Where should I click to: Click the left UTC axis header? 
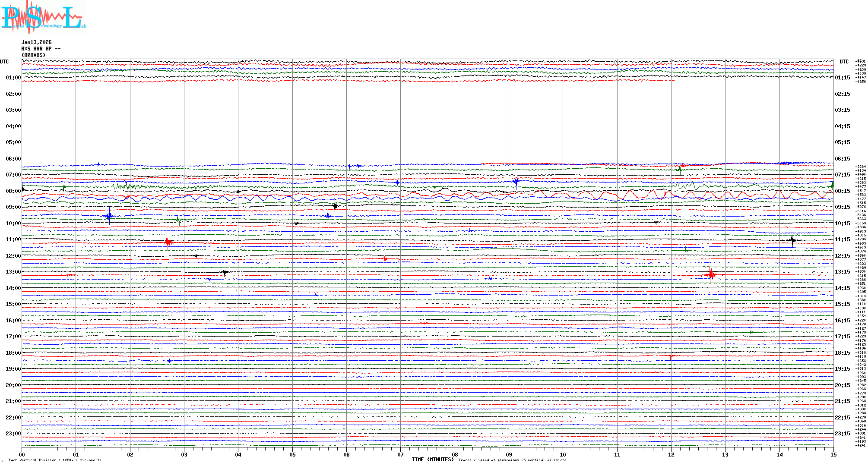(x=4, y=62)
